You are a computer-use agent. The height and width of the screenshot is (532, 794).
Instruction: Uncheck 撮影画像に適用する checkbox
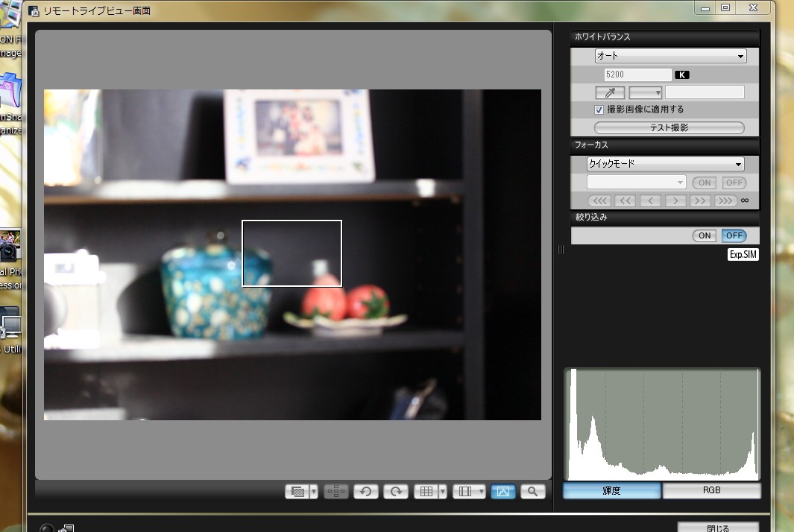click(x=599, y=110)
